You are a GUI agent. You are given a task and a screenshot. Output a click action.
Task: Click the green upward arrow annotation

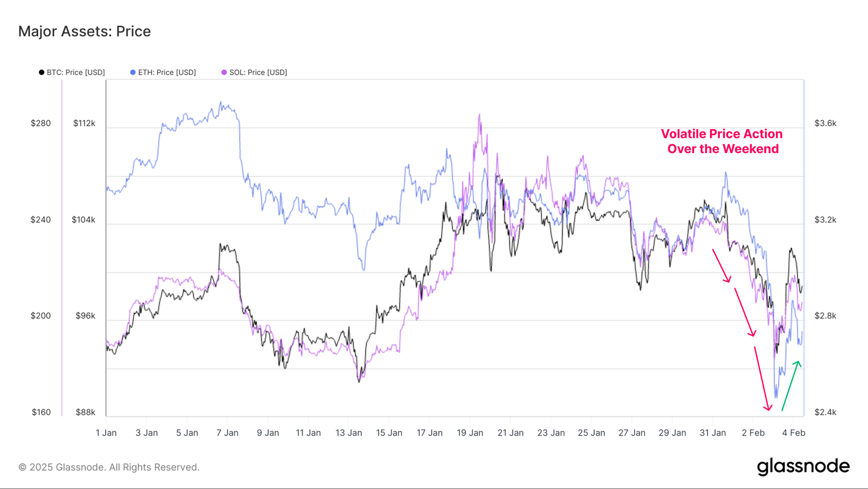(790, 385)
